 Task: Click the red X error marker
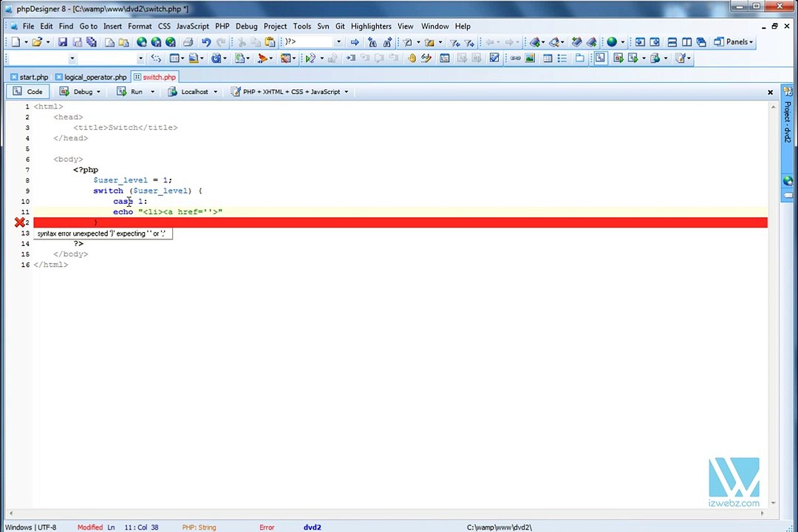click(19, 222)
